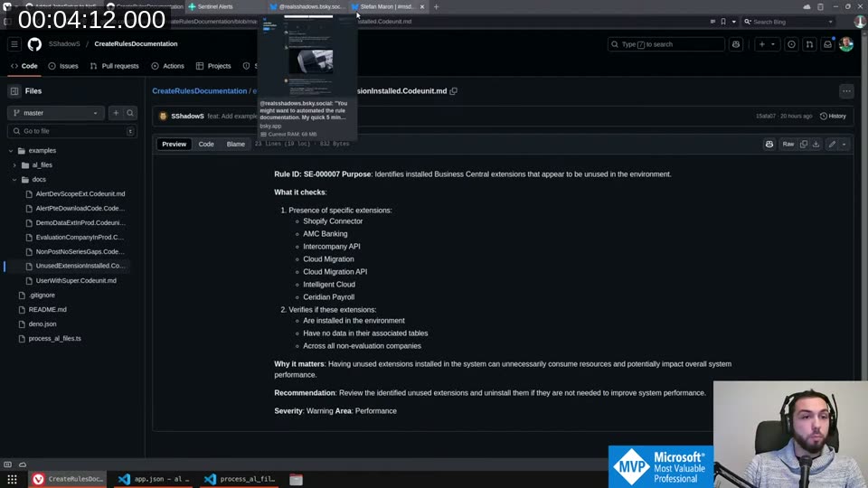This screenshot has height=488, width=868.
Task: Collapse the examples folder in tree
Action: coord(11,151)
